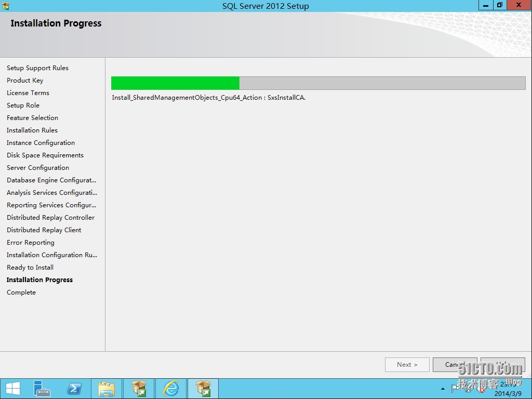The width and height of the screenshot is (532, 399).
Task: Select the Installation Configuration Rules step
Action: click(x=52, y=255)
